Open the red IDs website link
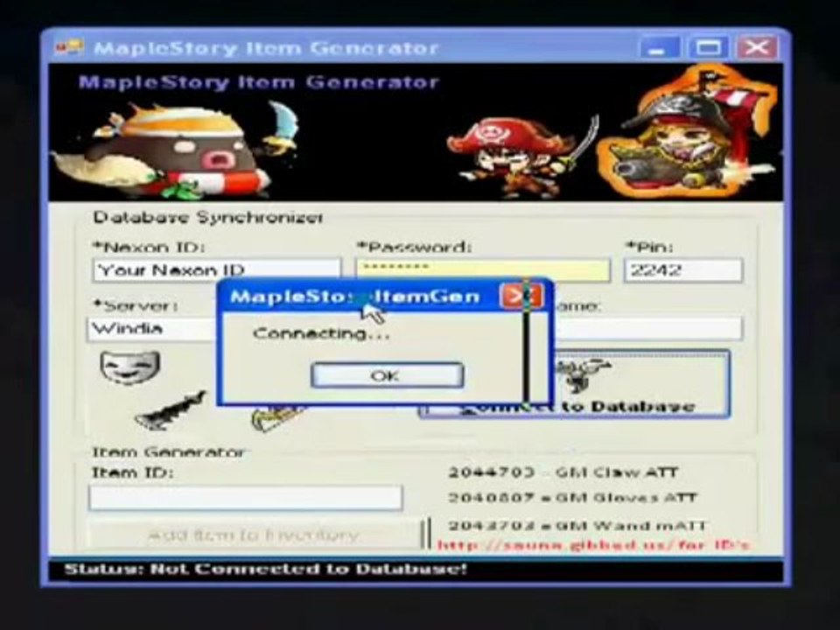 pyautogui.click(x=593, y=545)
